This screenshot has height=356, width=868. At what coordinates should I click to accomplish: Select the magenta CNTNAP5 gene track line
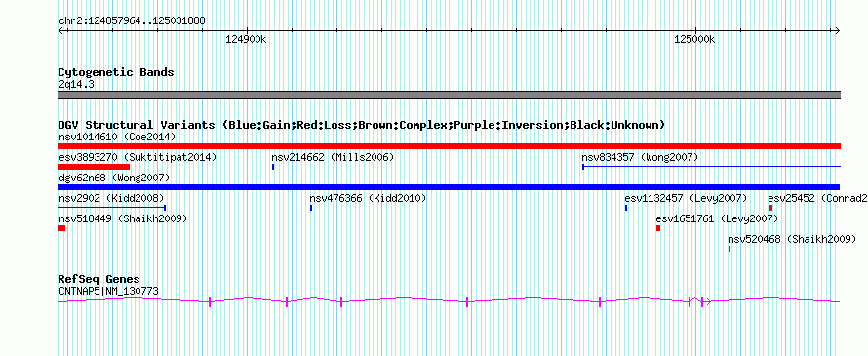coord(449,301)
